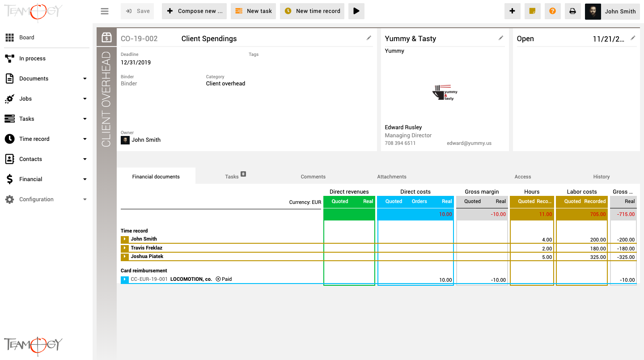Click the Configuration gear icon
Image resolution: width=644 pixels, height=360 pixels.
point(9,199)
